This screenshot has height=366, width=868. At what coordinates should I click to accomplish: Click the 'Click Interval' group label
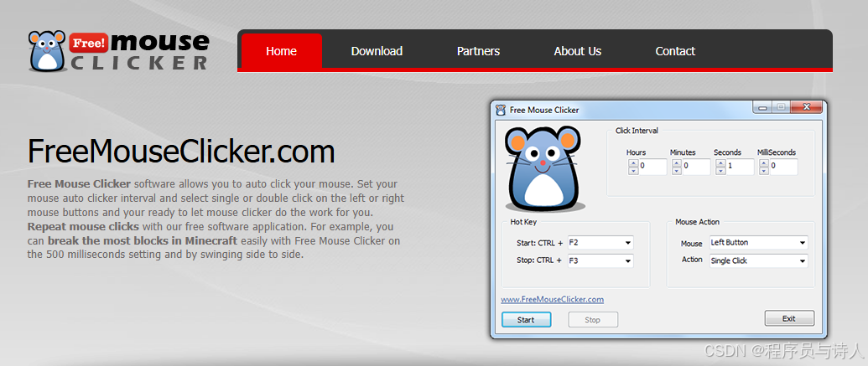[x=637, y=131]
